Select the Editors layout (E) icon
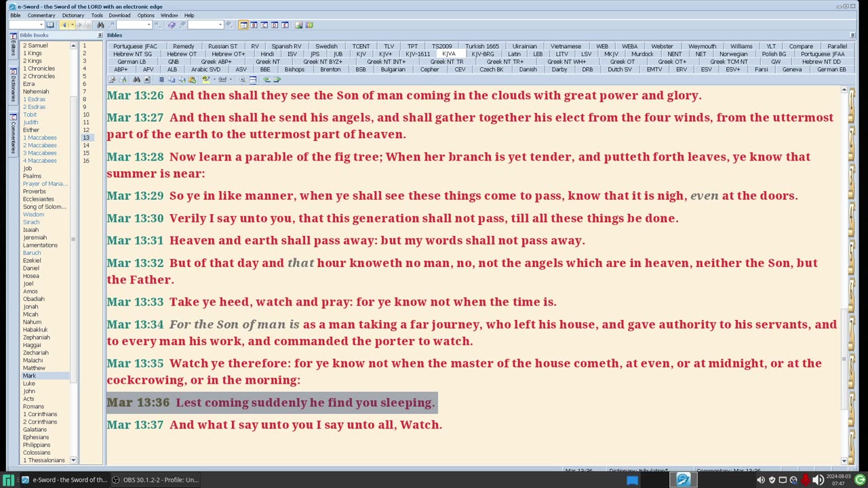868x488 pixels. pyautogui.click(x=285, y=25)
